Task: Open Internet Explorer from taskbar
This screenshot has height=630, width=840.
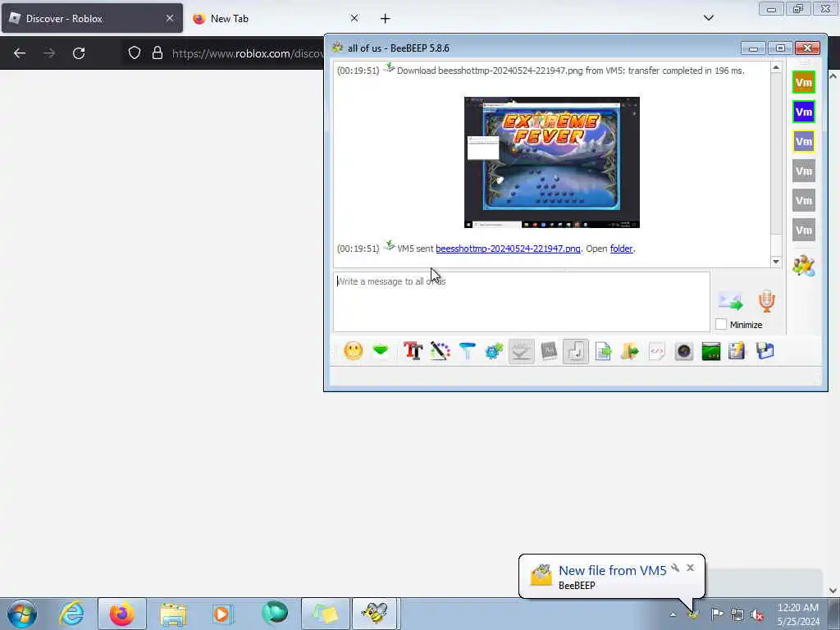Action: tap(71, 614)
